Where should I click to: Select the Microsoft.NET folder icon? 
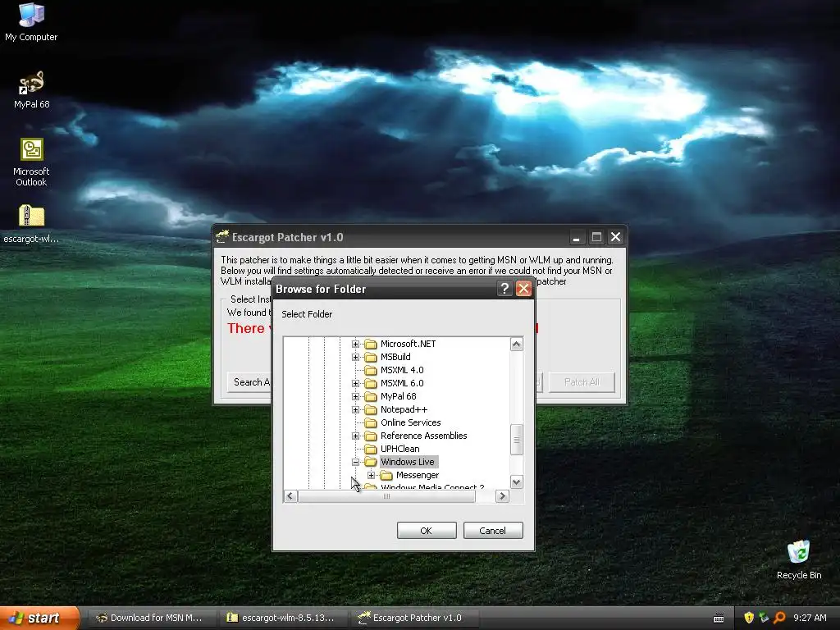pos(371,344)
